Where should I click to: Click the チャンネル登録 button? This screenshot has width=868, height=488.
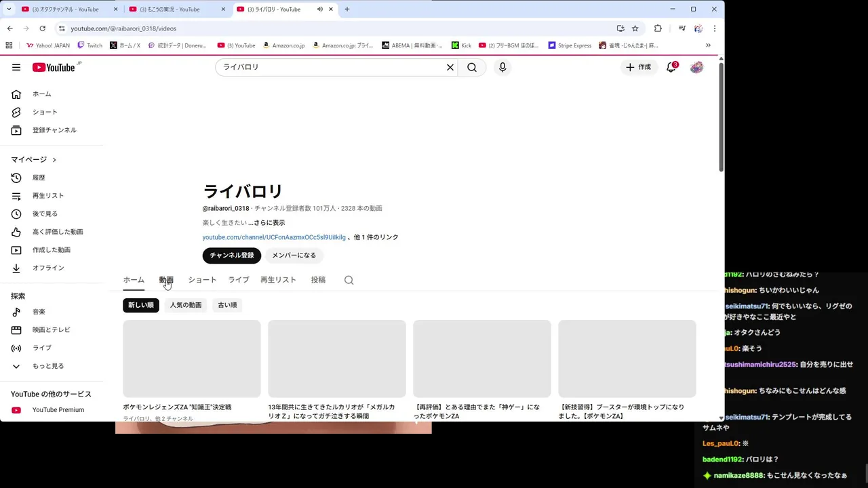coord(231,256)
